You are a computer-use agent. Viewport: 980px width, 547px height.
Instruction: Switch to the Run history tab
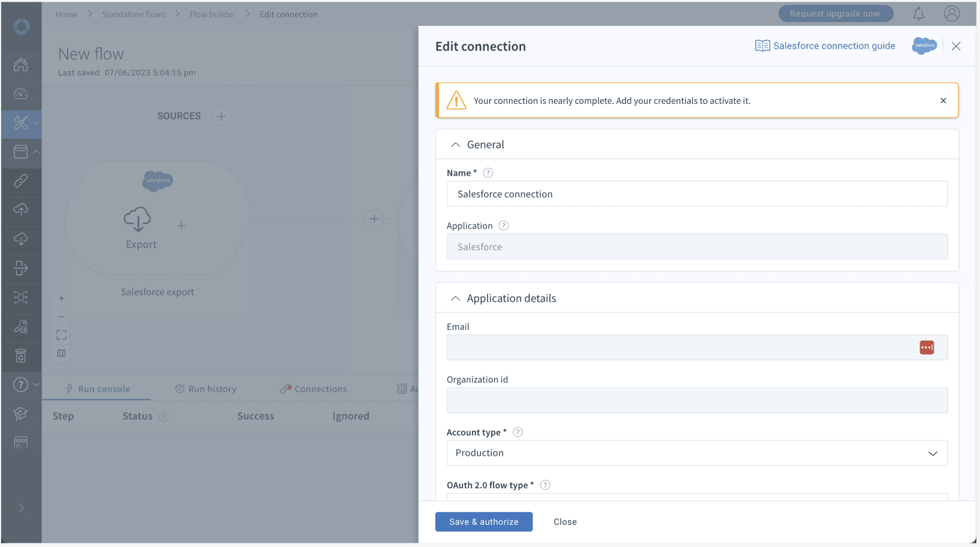[206, 389]
